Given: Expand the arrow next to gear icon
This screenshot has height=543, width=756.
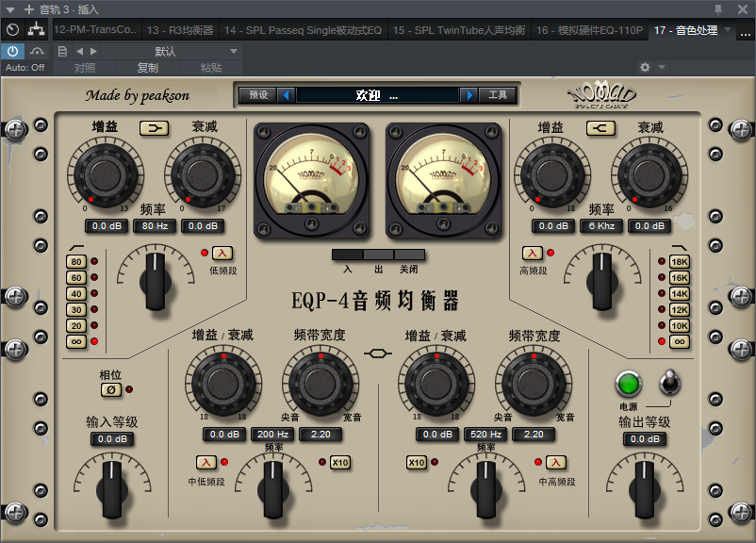Looking at the screenshot, I should [662, 67].
